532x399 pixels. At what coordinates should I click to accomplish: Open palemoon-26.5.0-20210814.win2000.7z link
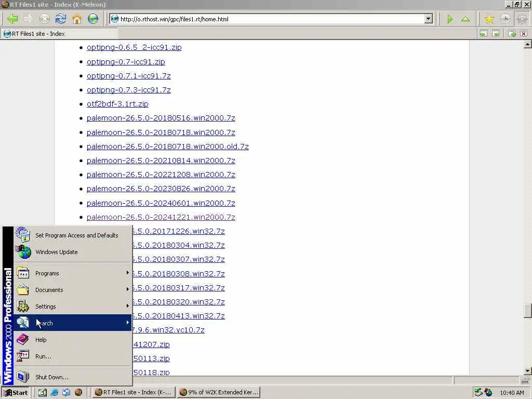tap(161, 161)
